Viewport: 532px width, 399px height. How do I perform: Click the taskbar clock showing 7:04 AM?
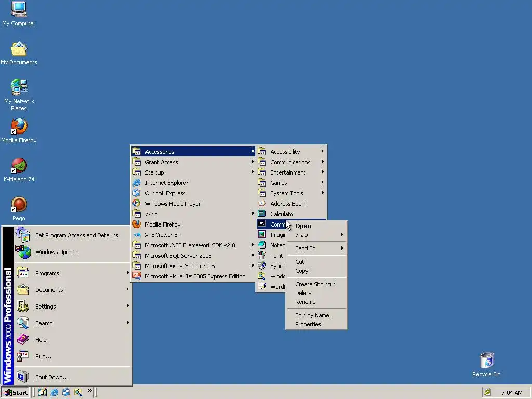(512, 393)
